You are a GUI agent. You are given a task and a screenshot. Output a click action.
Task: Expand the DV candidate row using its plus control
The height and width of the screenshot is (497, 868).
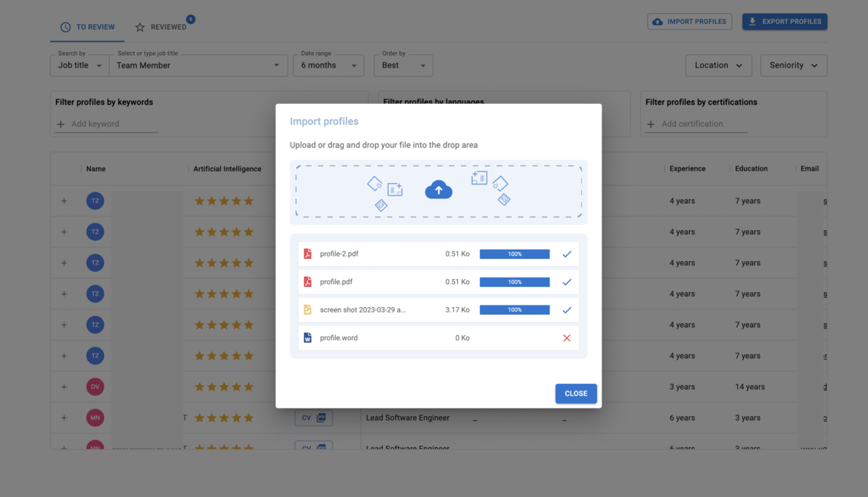64,386
